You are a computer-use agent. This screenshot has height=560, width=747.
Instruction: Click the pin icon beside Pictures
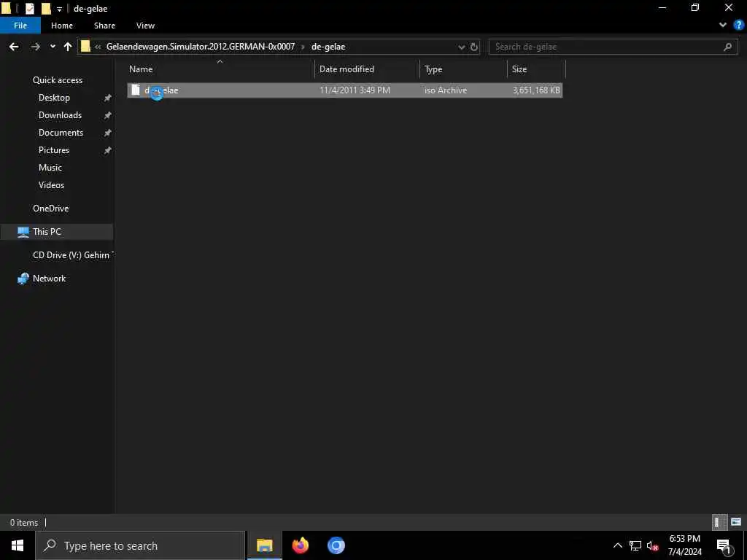[108, 150]
